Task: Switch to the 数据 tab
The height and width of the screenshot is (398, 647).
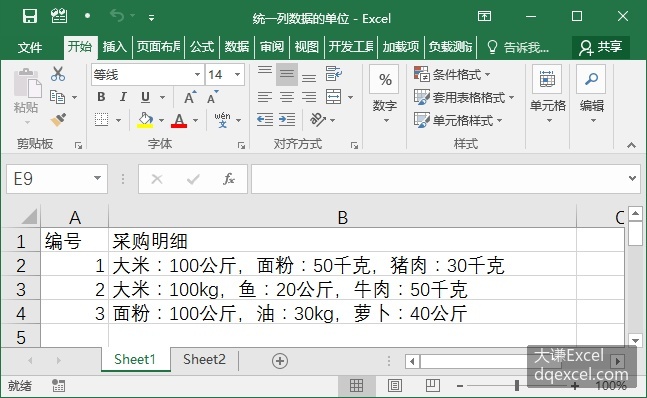Action: 237,47
